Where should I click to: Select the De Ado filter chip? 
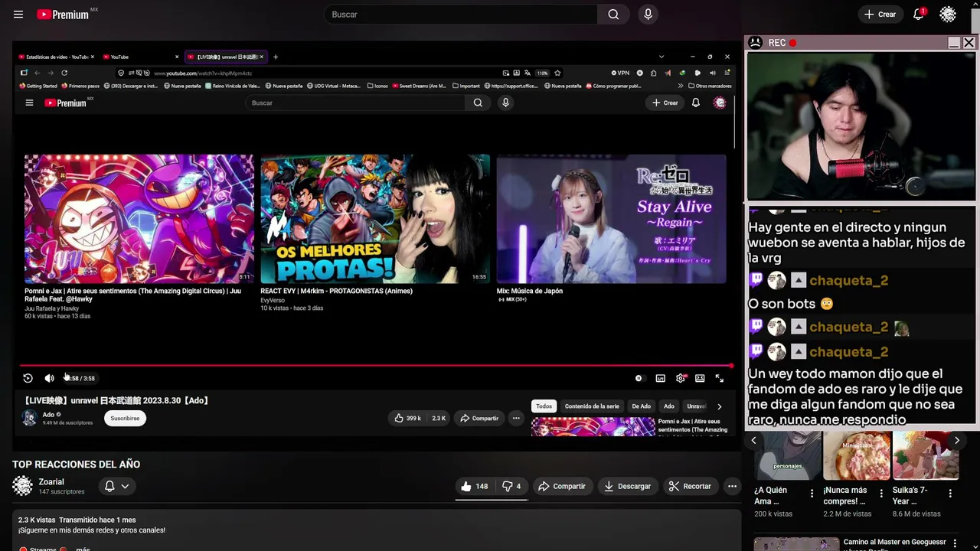[642, 406]
